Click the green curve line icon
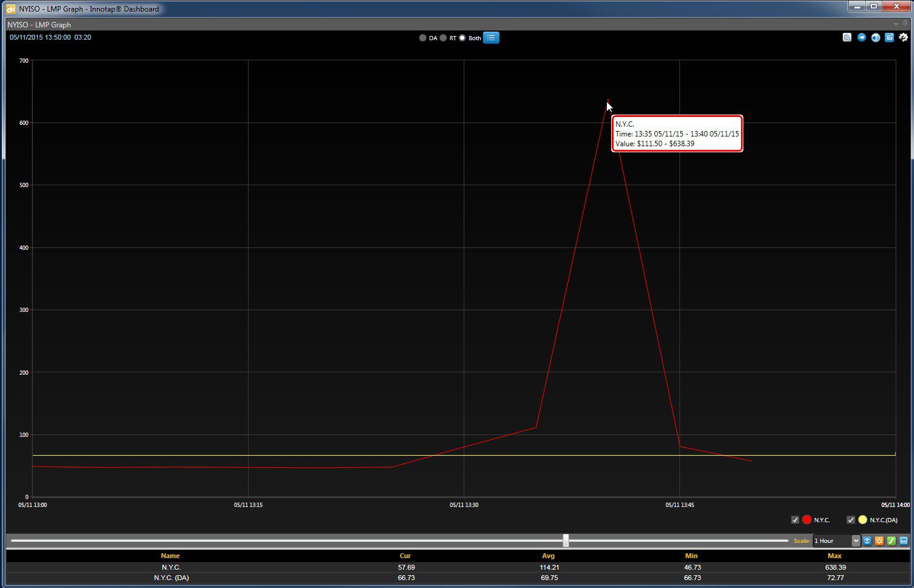This screenshot has height=588, width=914. [891, 541]
